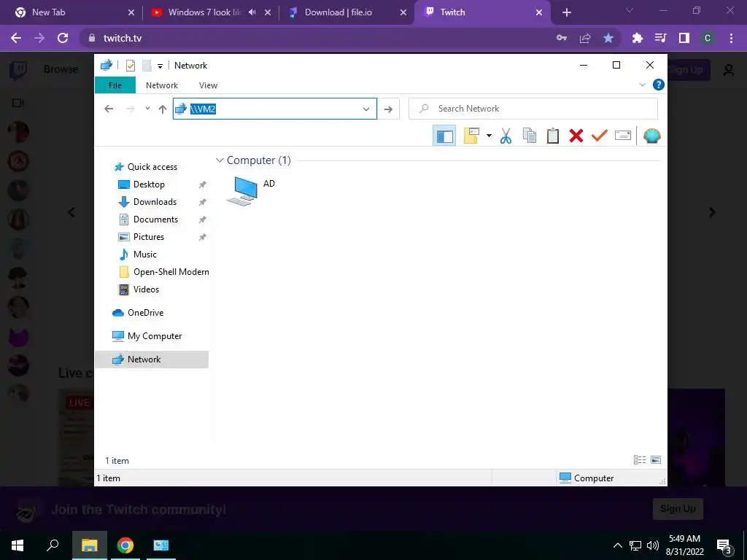Show hidden system tray icons
Screen dimensions: 747x560
617,545
